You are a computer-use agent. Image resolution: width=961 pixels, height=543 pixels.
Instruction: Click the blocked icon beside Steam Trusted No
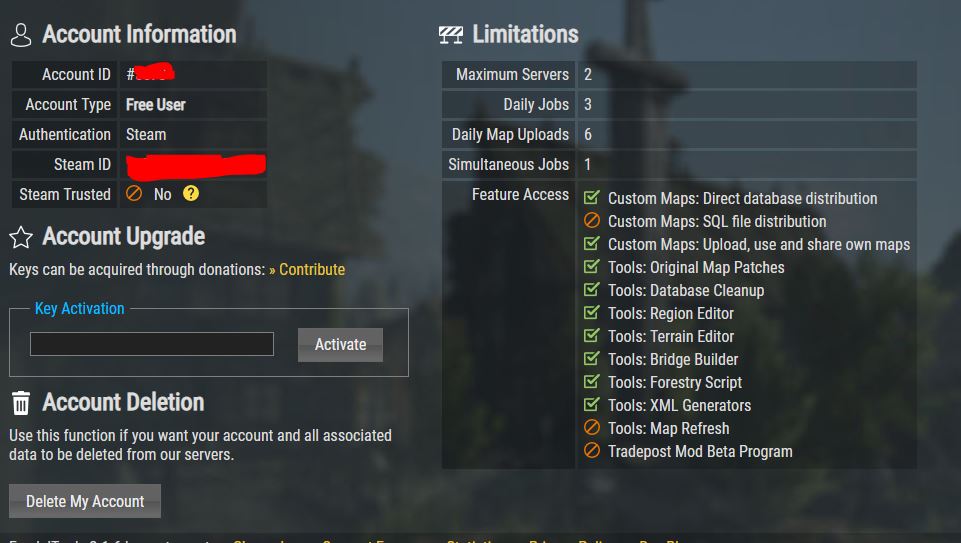(134, 194)
